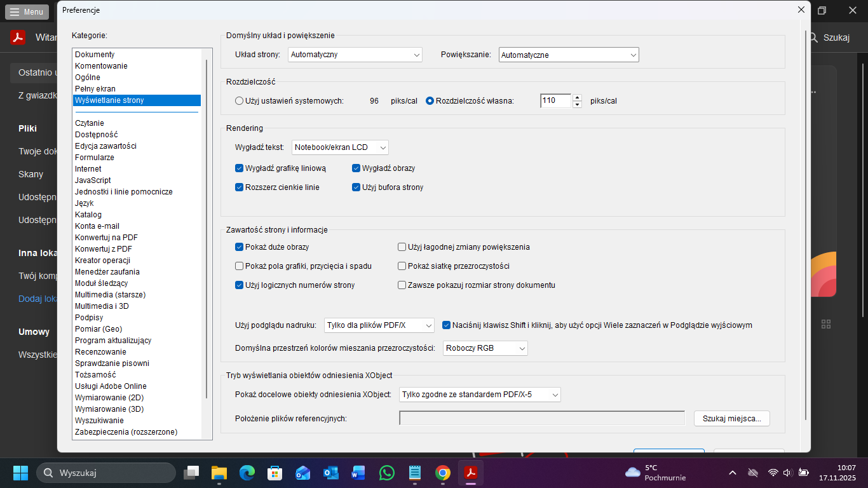
Task: Click the Acrobat logo in the app header
Action: click(18, 37)
